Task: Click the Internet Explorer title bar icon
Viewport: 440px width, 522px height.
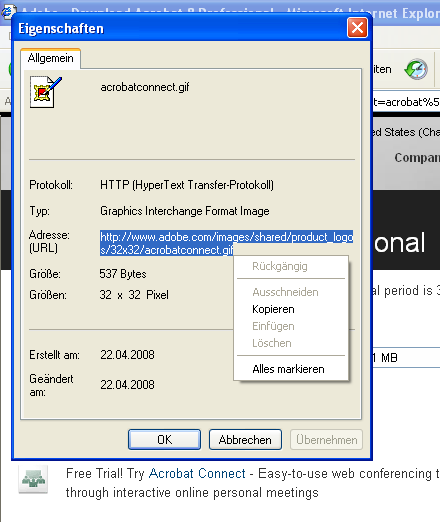Action: pos(7,11)
